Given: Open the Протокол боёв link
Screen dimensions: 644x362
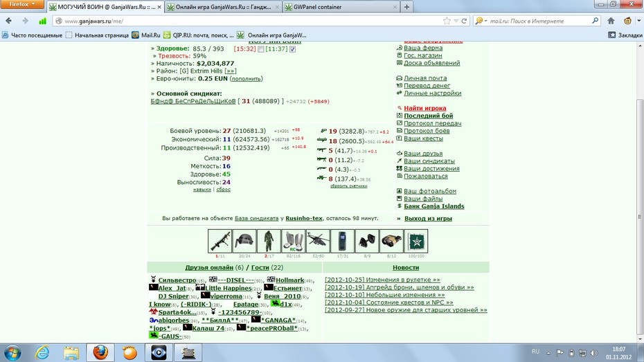Looking at the screenshot, I should pyautogui.click(x=427, y=131).
